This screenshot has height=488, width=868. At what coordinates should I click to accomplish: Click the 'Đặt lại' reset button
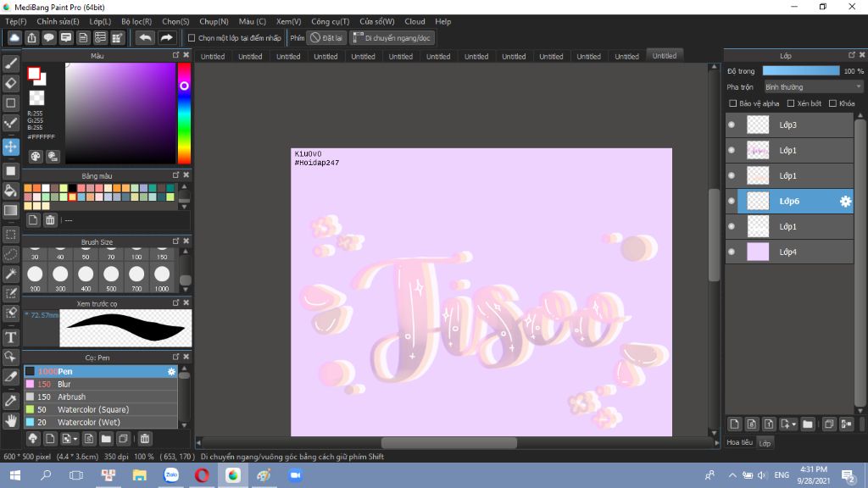(326, 38)
